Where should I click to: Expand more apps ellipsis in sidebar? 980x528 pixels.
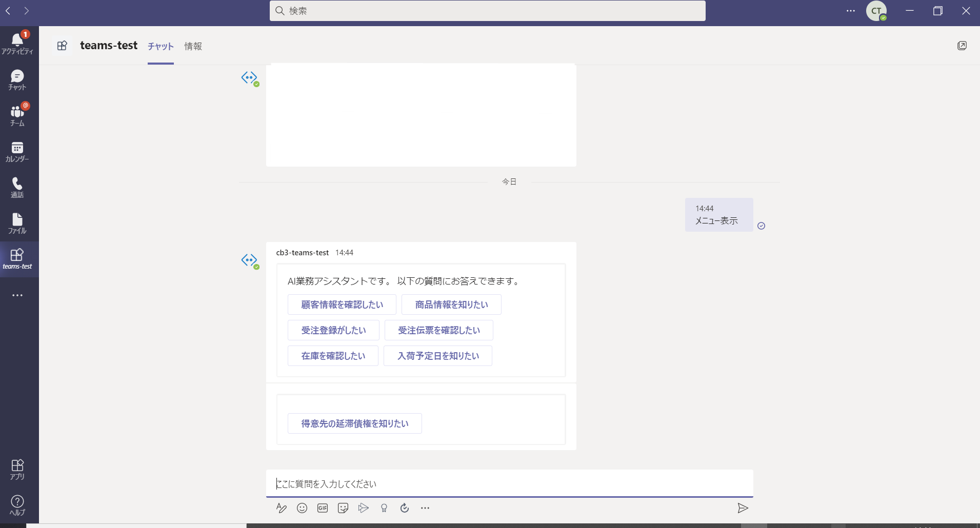[x=17, y=295]
